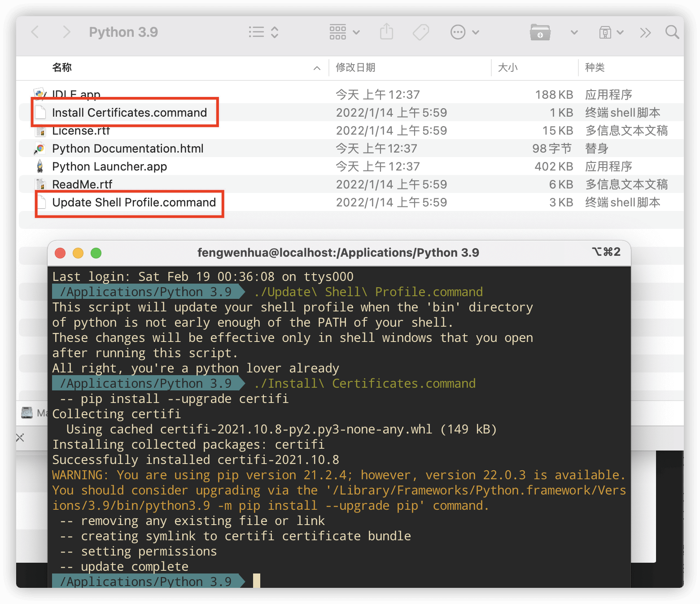Select the IDLE.app file row
The height and width of the screenshot is (604, 700).
pos(350,94)
